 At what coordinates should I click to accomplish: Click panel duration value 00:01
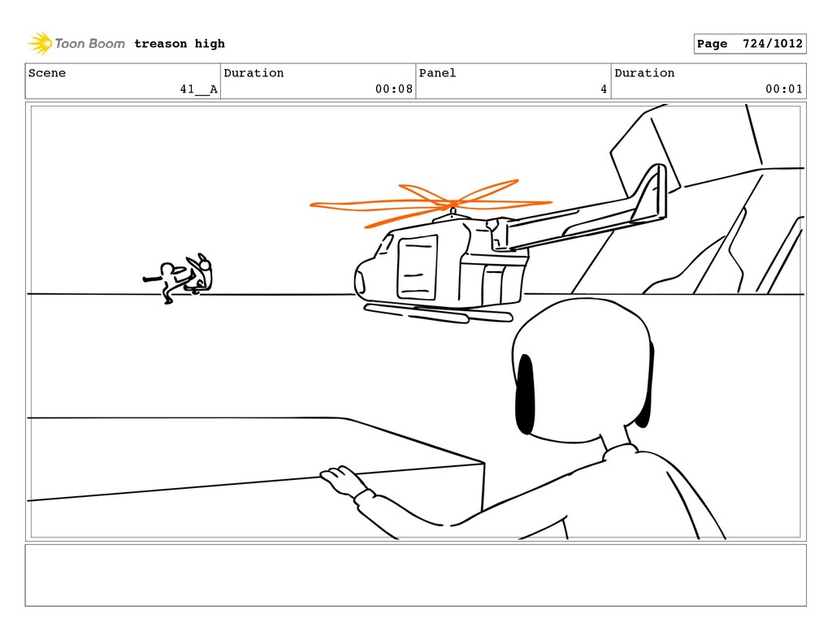point(784,89)
